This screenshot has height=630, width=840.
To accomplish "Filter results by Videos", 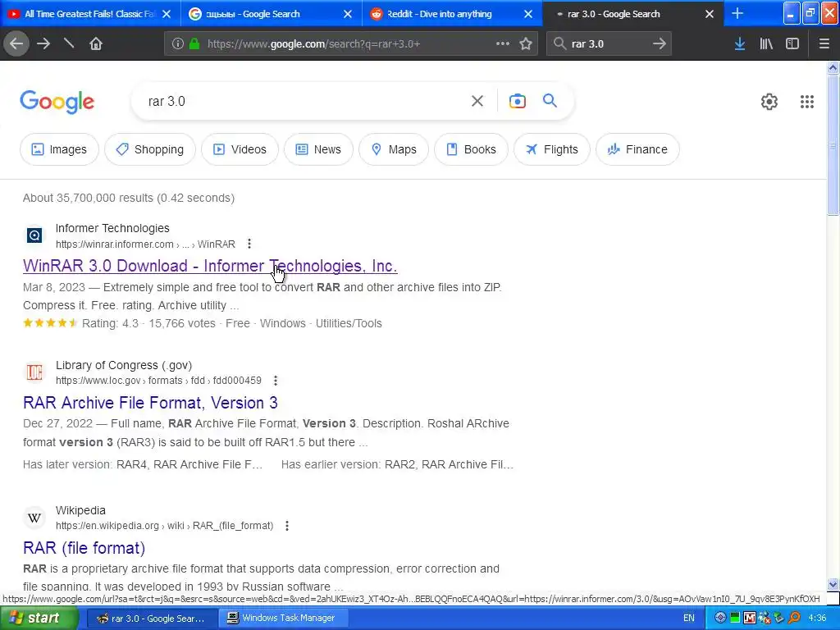I will 240,149.
